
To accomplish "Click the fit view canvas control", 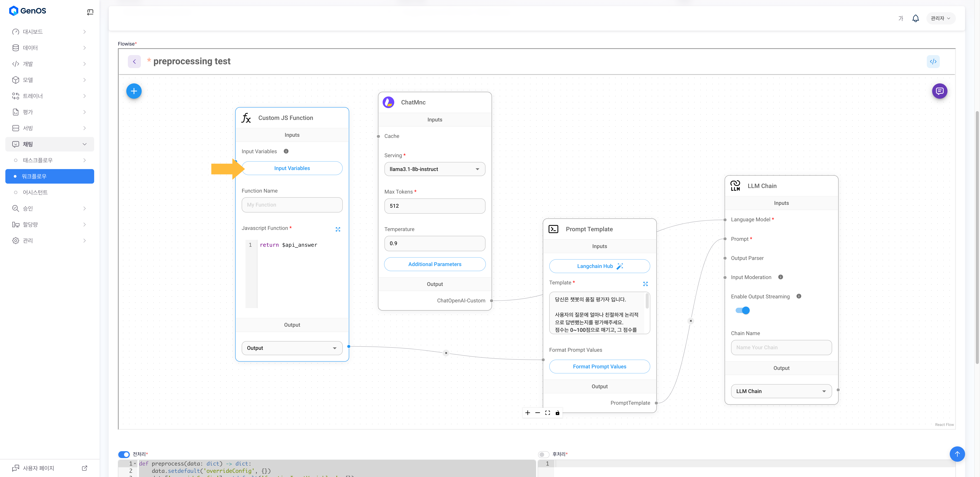I will 547,413.
